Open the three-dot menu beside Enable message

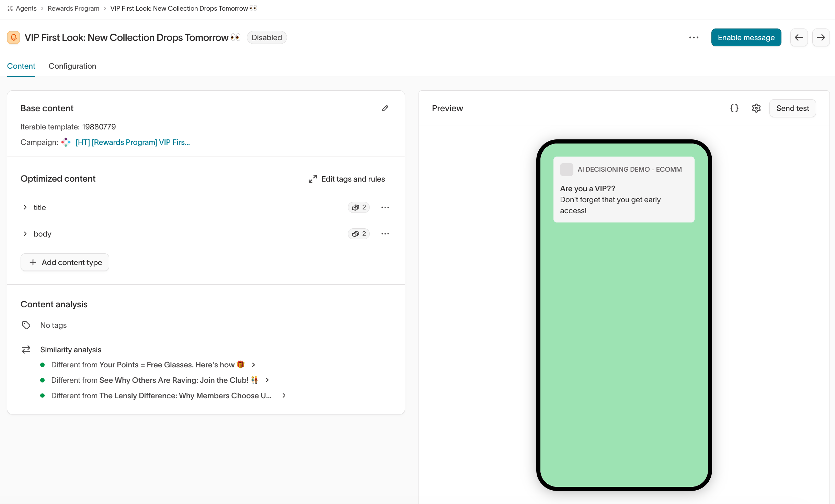click(694, 37)
